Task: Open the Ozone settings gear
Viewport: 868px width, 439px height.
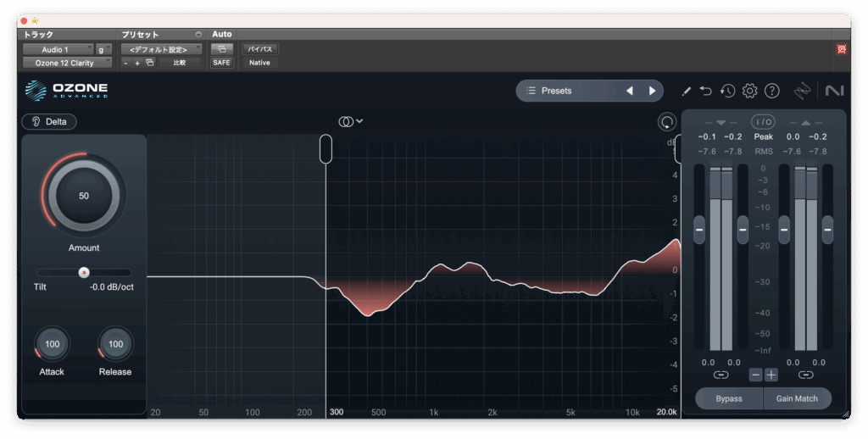Action: click(x=749, y=91)
